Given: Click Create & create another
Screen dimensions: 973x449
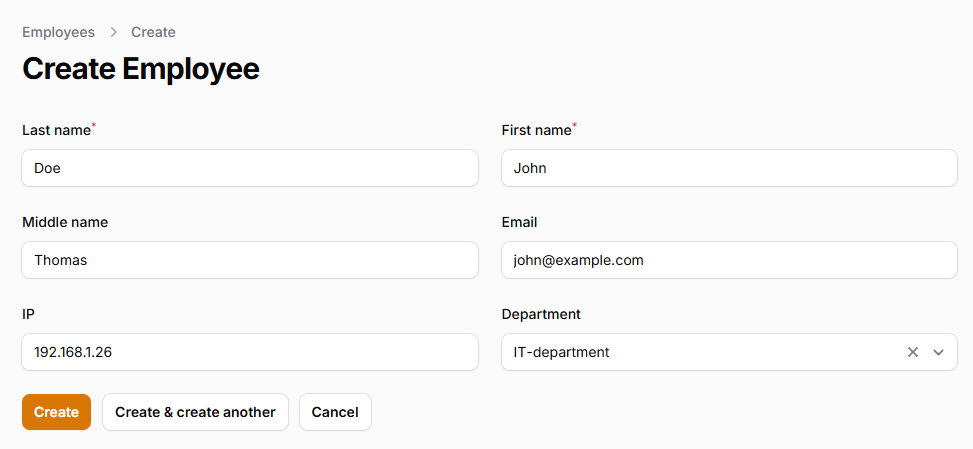Looking at the screenshot, I should pos(195,412).
